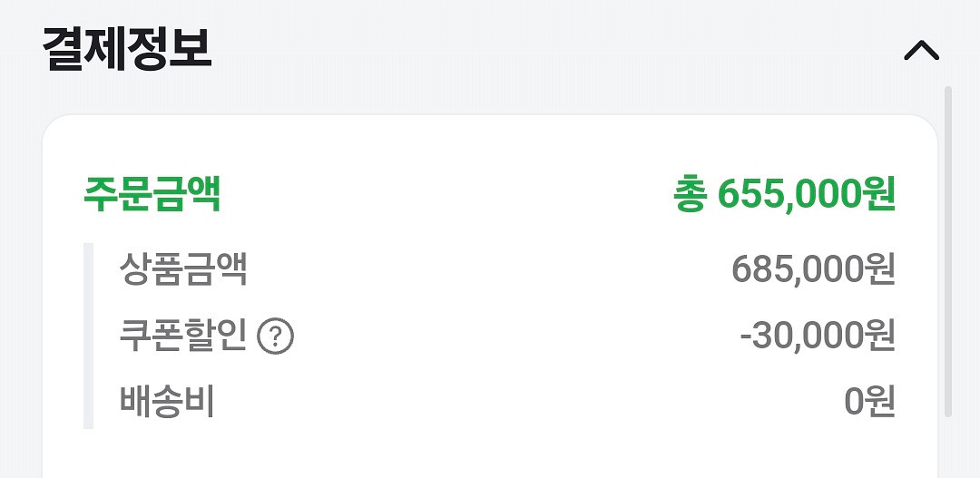
Task: Click the 상품금액 row label
Action: point(183,269)
